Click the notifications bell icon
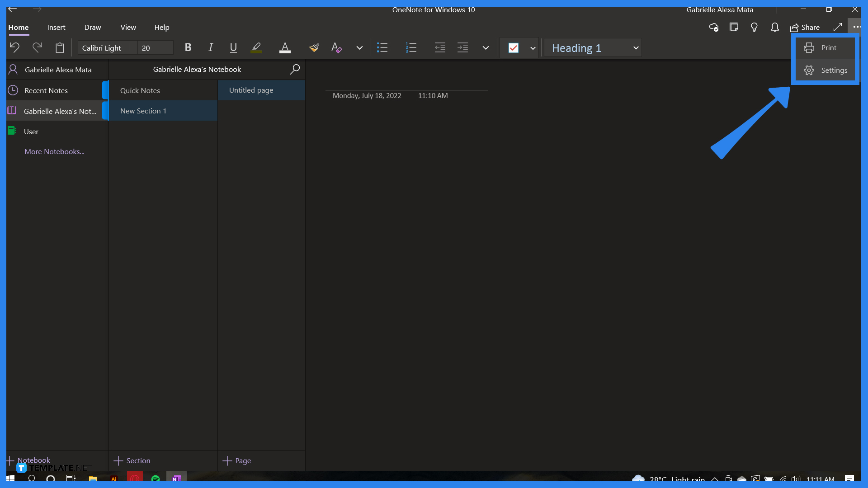The height and width of the screenshot is (488, 868). [x=774, y=27]
